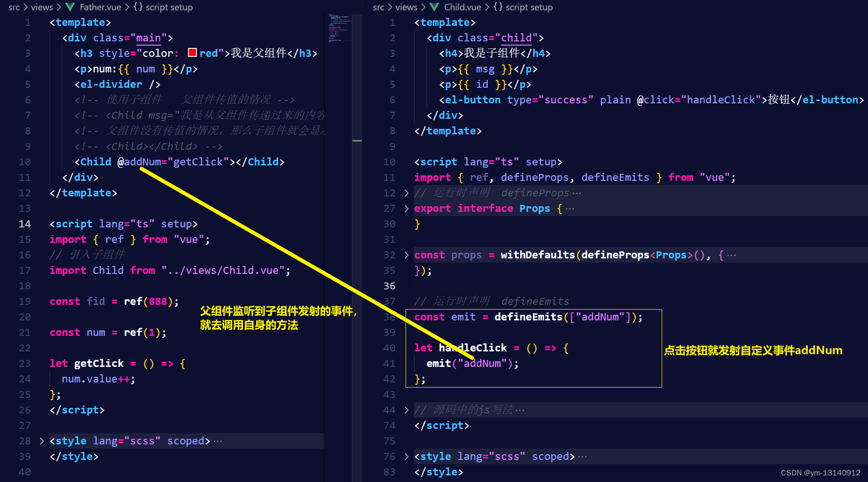Viewport: 868px width, 482px height.
Task: Click 'getClick' in the Child tag attribute
Action: point(198,162)
